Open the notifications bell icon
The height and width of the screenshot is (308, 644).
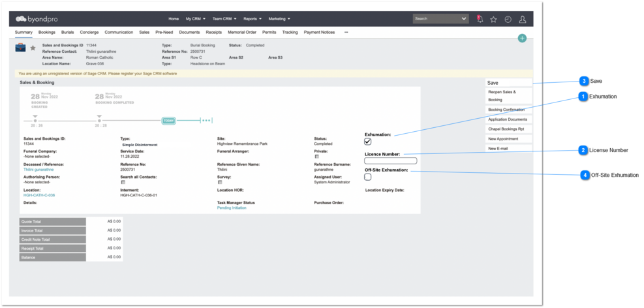pos(480,19)
